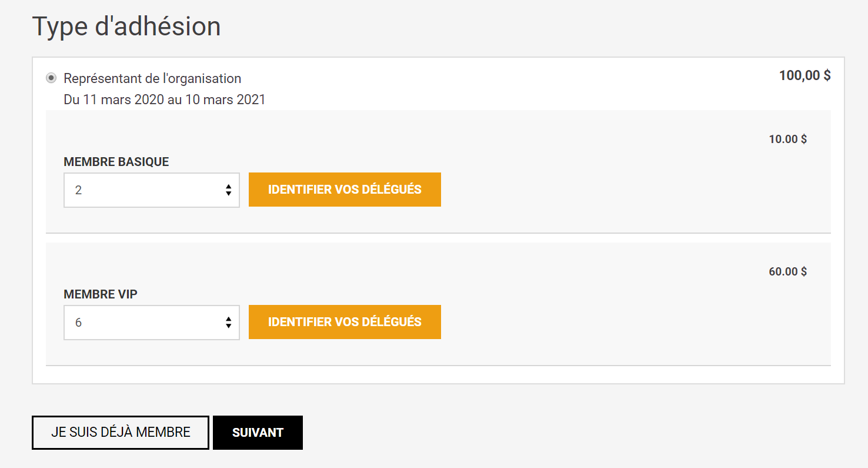The height and width of the screenshot is (468, 868).
Task: Click the up-down arrows in the Membre Basique selector
Action: [x=228, y=190]
